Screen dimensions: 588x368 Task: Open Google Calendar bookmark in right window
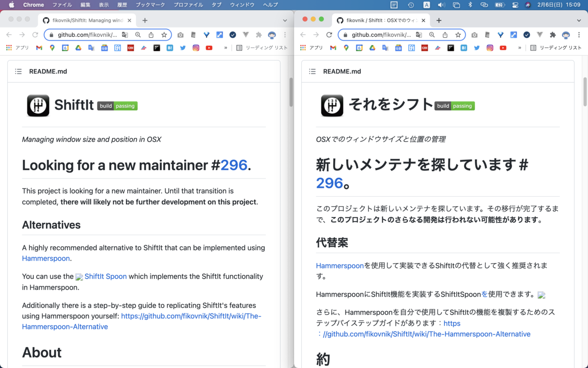pyautogui.click(x=359, y=48)
